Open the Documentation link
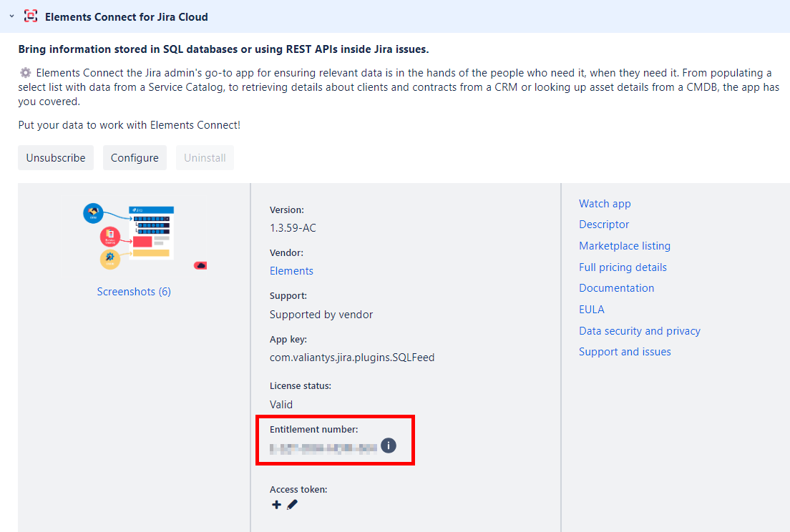Image resolution: width=790 pixels, height=532 pixels. (616, 288)
